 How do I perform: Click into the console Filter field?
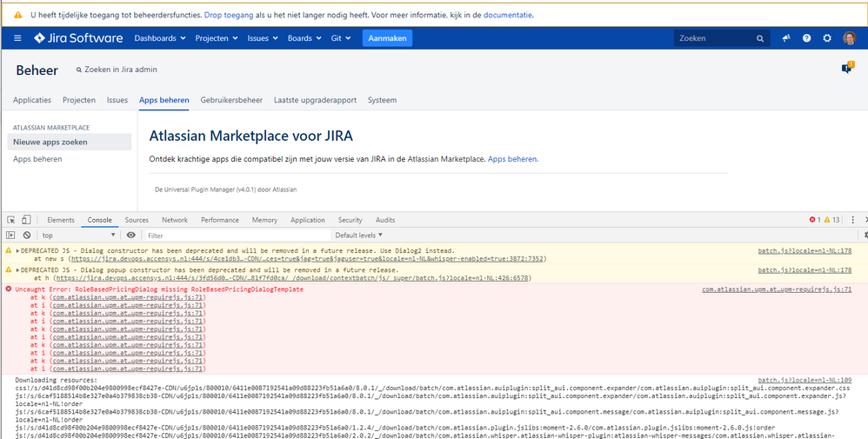(x=238, y=236)
